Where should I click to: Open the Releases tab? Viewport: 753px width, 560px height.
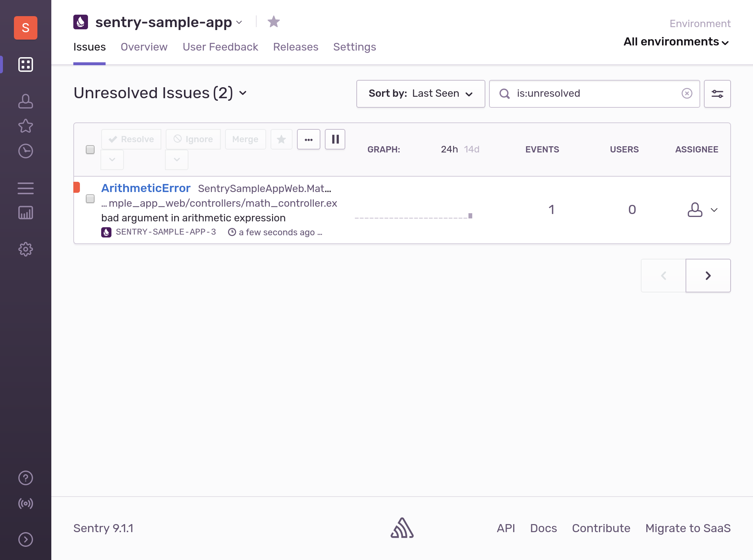click(296, 47)
